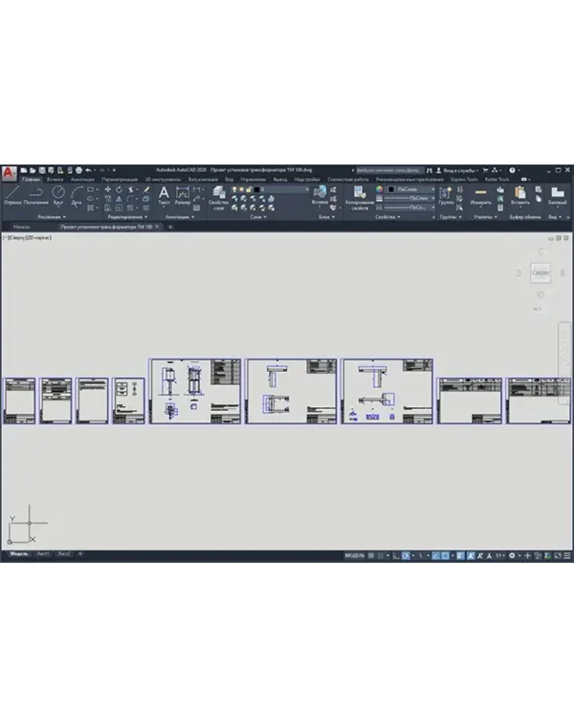Image resolution: width=574 pixels, height=728 pixels.
Task: Click the black object color swatch
Action: [391, 188]
